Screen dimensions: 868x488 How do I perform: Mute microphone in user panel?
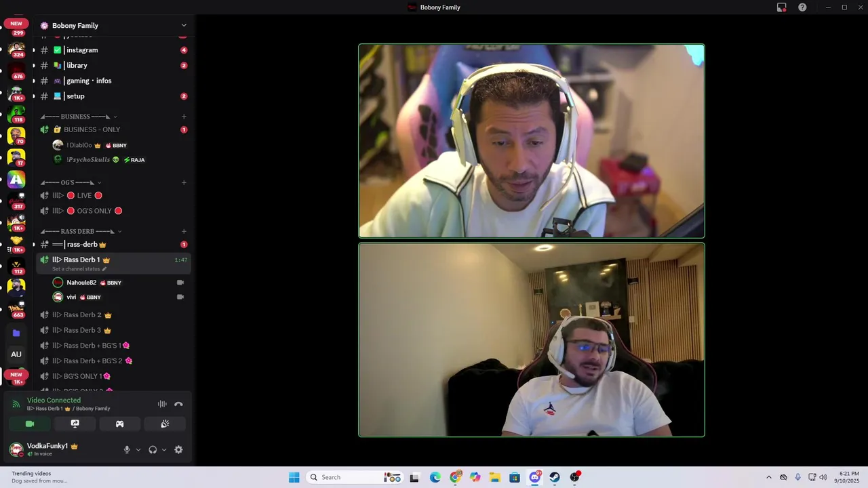(x=127, y=449)
